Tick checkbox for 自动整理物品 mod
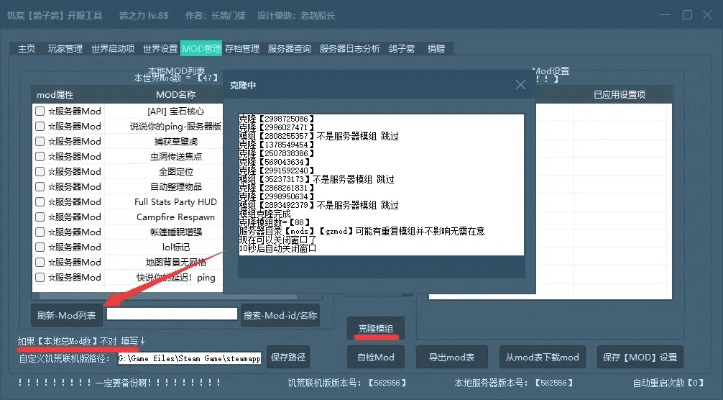The image size is (723, 400). click(x=40, y=186)
